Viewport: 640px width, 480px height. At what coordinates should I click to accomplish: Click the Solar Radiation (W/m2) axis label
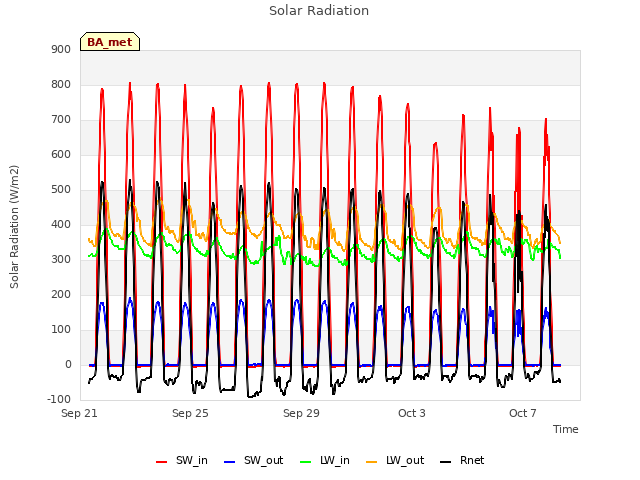click(x=14, y=227)
